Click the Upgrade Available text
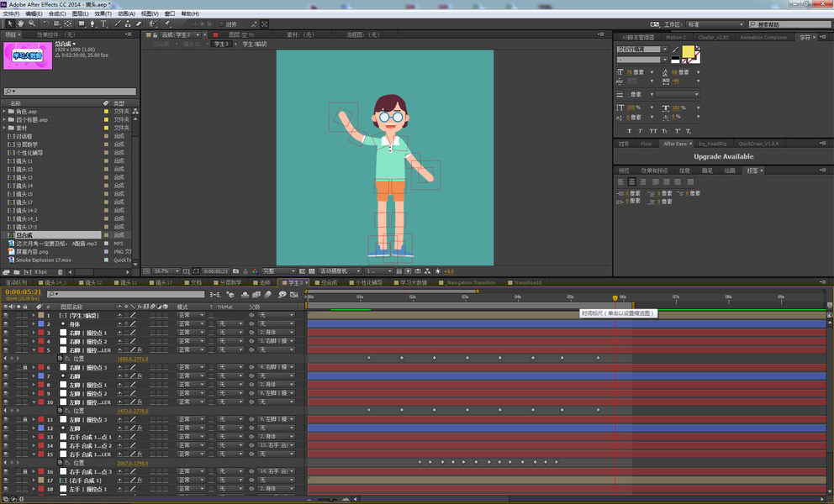 (723, 157)
